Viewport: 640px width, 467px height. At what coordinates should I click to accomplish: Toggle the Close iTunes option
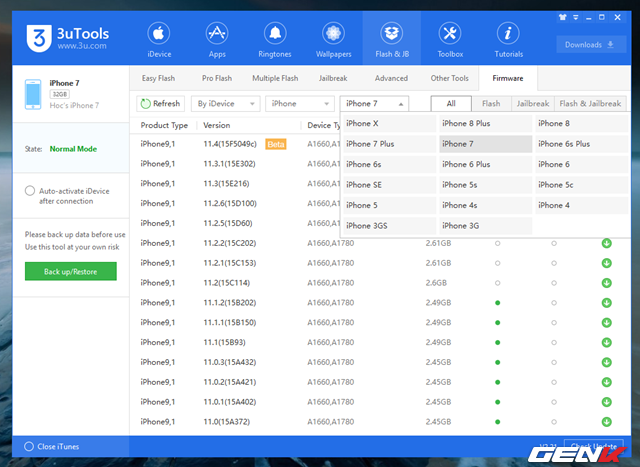29,446
